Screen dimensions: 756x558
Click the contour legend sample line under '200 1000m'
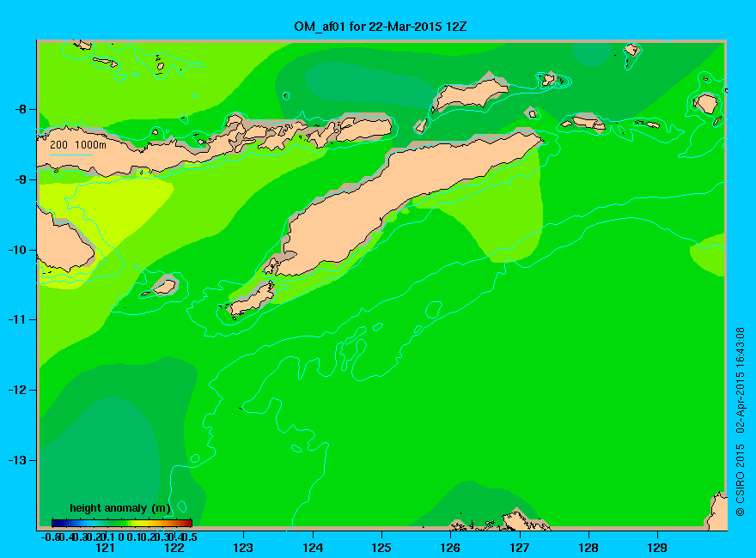70,155
